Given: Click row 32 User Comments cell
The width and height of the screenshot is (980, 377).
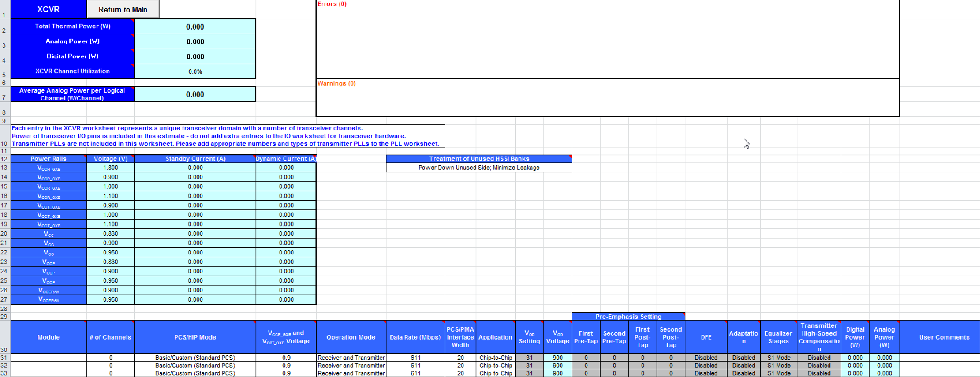Looking at the screenshot, I should 940,366.
